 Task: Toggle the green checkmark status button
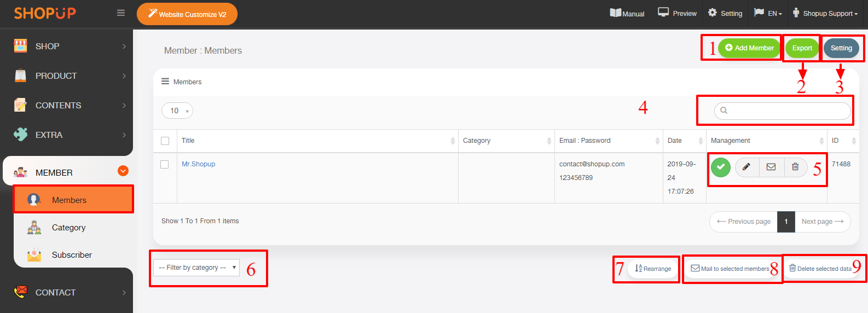(x=721, y=167)
